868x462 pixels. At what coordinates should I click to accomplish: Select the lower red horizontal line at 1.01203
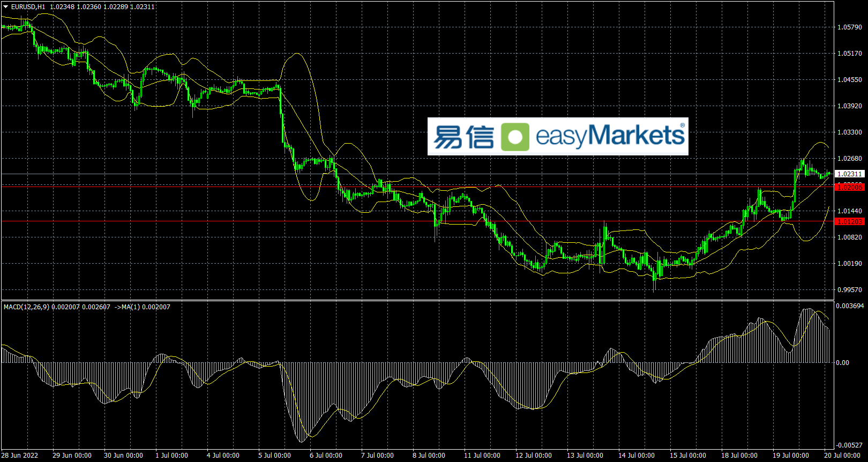(x=417, y=221)
